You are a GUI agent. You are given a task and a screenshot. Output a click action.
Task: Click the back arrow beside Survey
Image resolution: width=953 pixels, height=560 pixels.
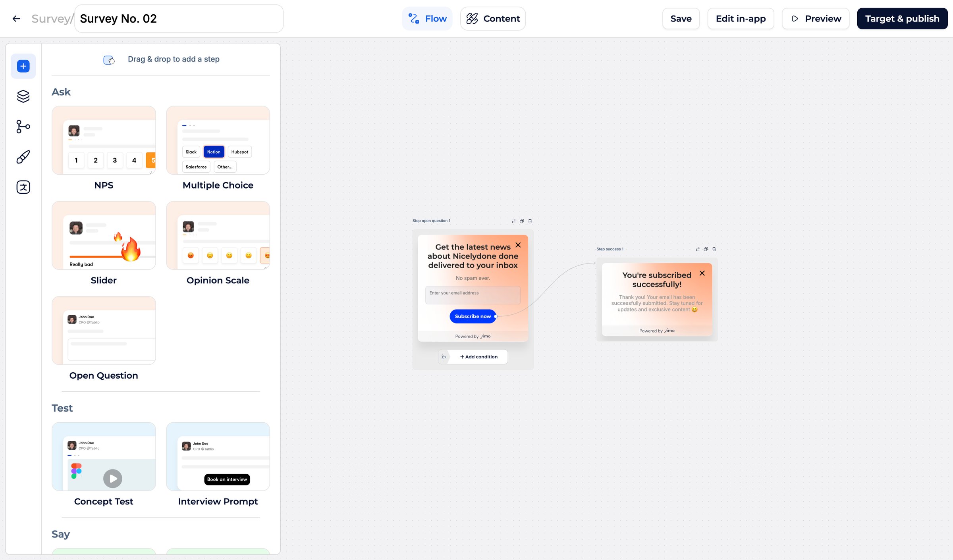(x=16, y=19)
